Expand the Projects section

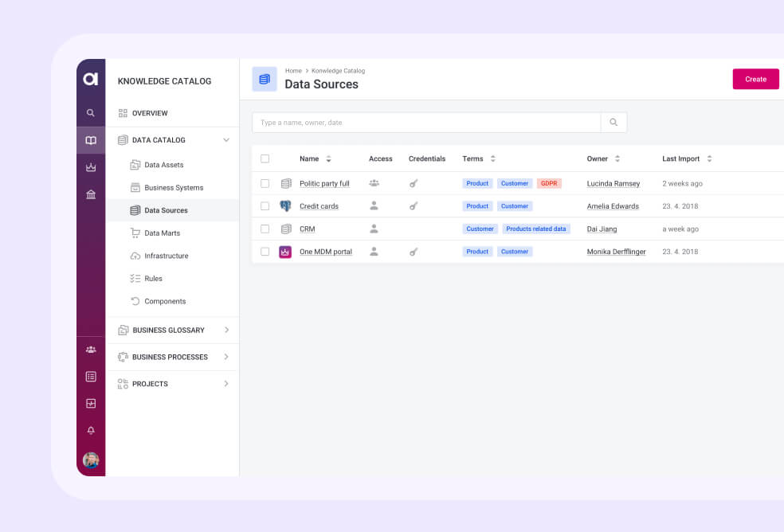[x=226, y=384]
